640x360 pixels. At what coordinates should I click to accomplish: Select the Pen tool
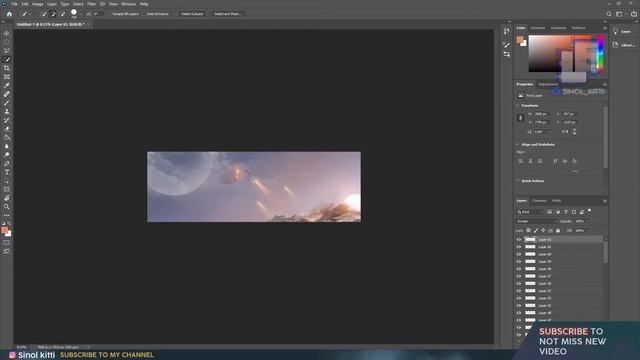click(7, 163)
